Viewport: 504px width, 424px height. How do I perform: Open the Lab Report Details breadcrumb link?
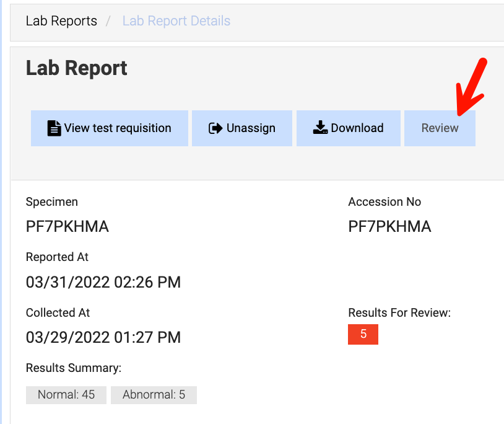pyautogui.click(x=176, y=20)
